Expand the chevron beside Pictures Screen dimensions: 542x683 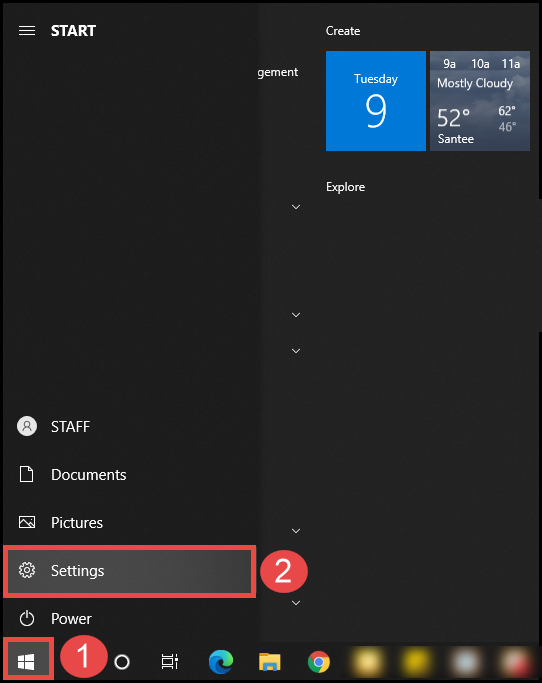pyautogui.click(x=296, y=531)
